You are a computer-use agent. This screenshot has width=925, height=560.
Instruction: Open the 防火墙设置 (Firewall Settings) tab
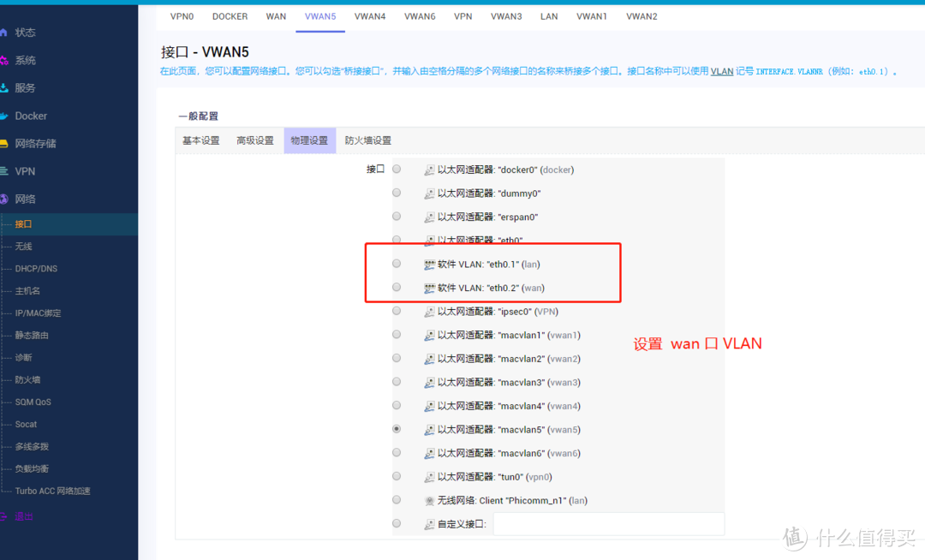pos(368,140)
